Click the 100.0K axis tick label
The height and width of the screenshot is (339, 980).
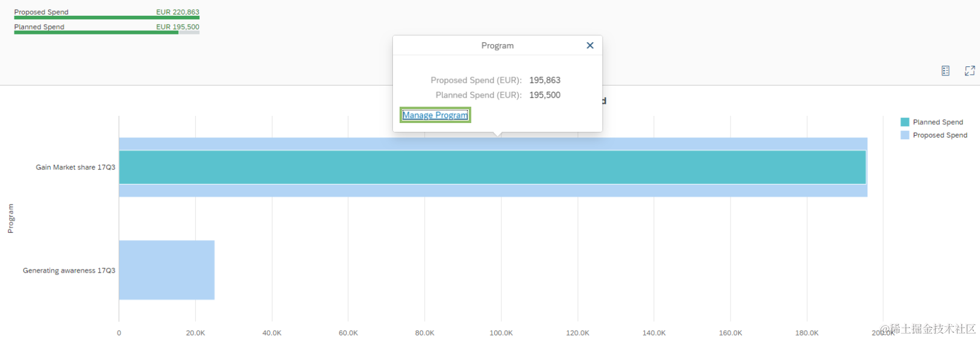click(501, 333)
